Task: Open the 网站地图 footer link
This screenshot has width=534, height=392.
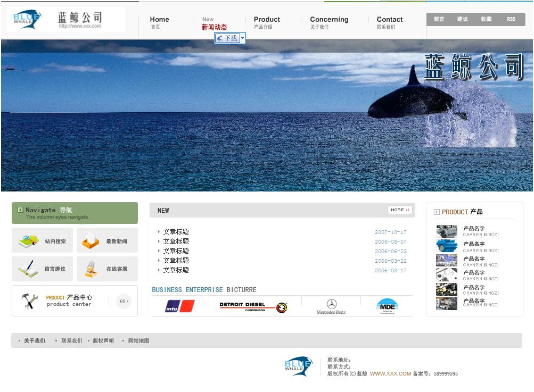Action: 138,341
